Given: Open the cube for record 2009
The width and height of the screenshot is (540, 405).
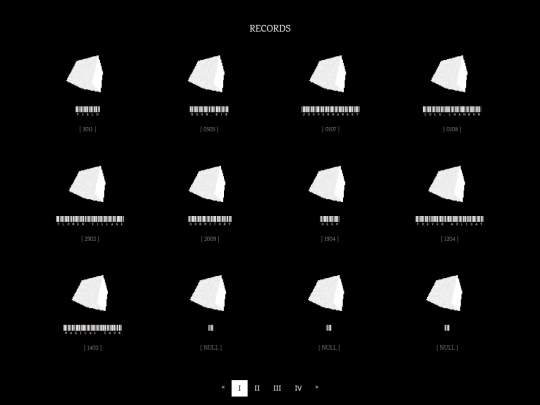Looking at the screenshot, I should tap(207, 184).
